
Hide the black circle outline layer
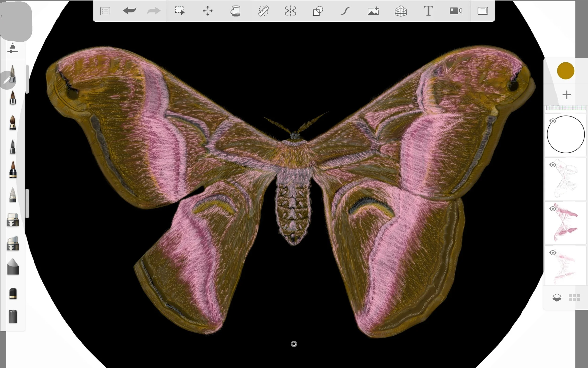553,121
